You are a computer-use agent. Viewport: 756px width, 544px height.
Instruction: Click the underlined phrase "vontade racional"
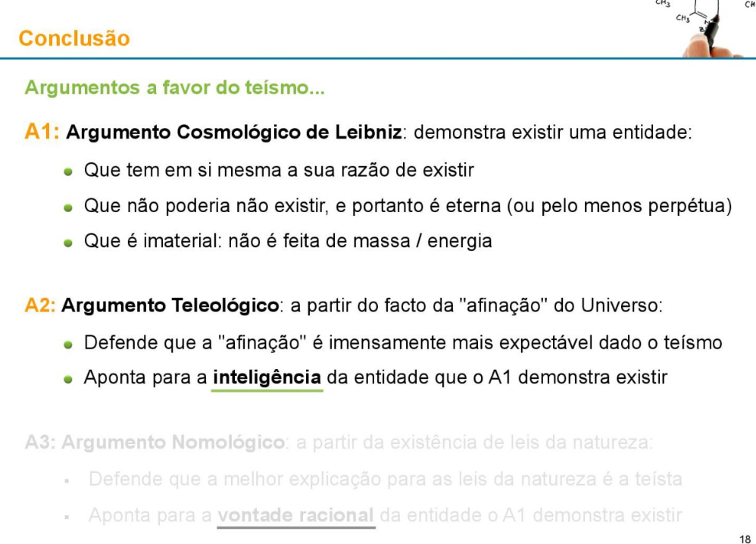[x=296, y=514]
